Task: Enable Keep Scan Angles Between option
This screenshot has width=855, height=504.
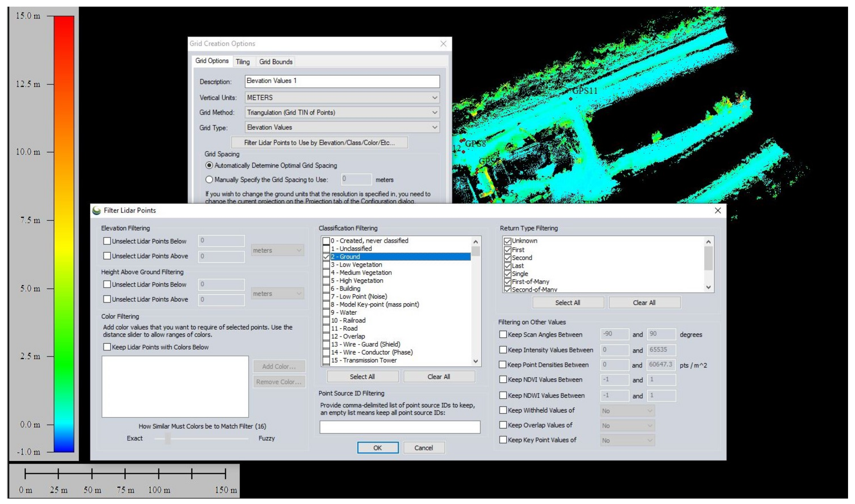Action: pyautogui.click(x=503, y=334)
